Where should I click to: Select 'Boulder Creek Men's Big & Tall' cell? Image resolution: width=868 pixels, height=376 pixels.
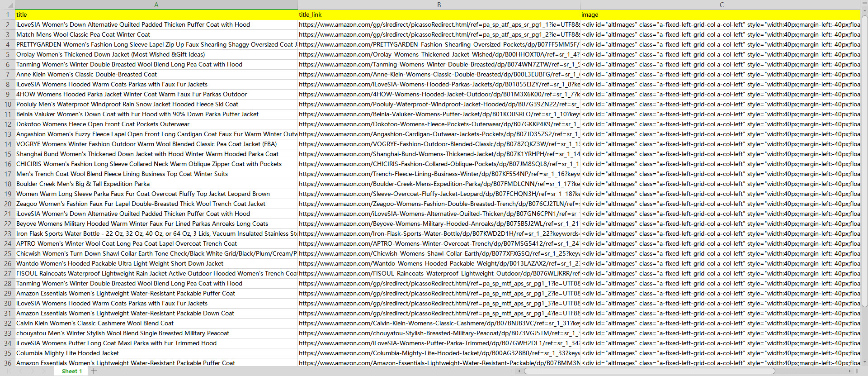point(156,184)
